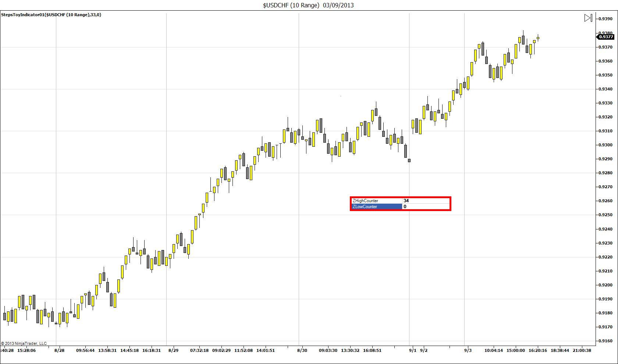Click the 0.9390 price axis label
618x364 pixels.
(605, 19)
